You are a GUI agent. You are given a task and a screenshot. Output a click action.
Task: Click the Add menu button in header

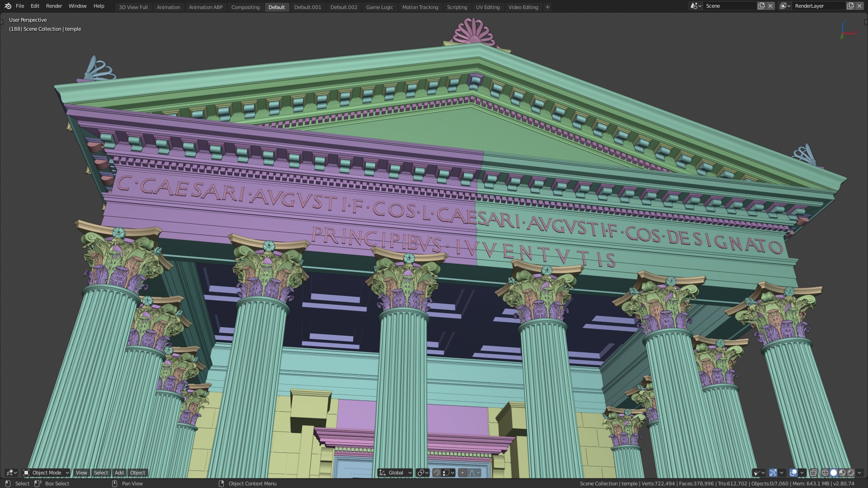119,473
